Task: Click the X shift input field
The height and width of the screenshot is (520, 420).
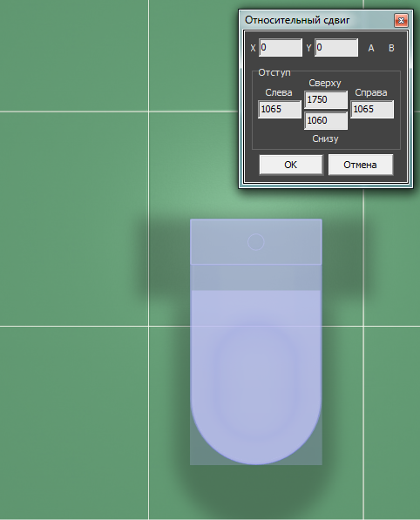Action: coord(281,47)
